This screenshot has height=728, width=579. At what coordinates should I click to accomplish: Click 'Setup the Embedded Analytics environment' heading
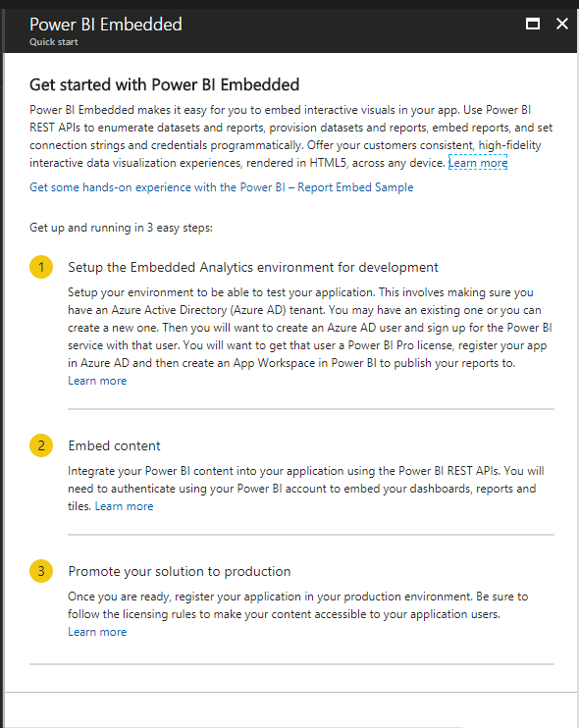(253, 268)
